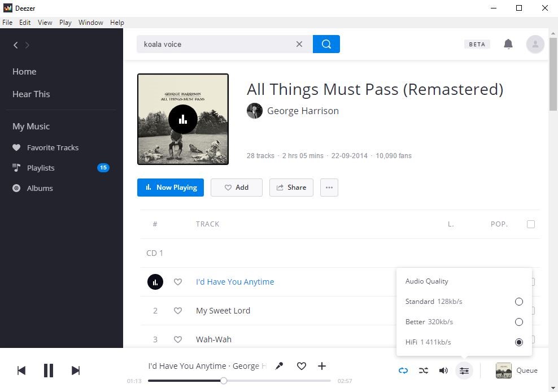Screen dimensions: 558x392
Task: Click the volume speaker icon
Action: tap(443, 371)
